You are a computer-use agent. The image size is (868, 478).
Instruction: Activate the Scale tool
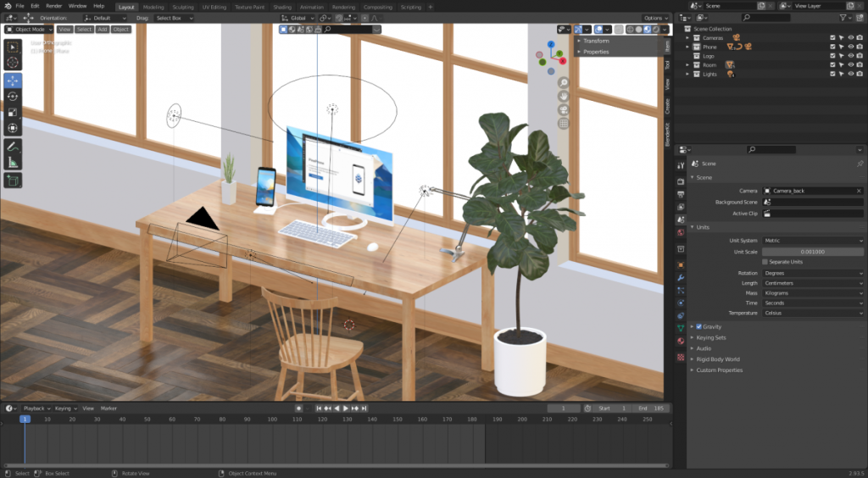(x=14, y=113)
